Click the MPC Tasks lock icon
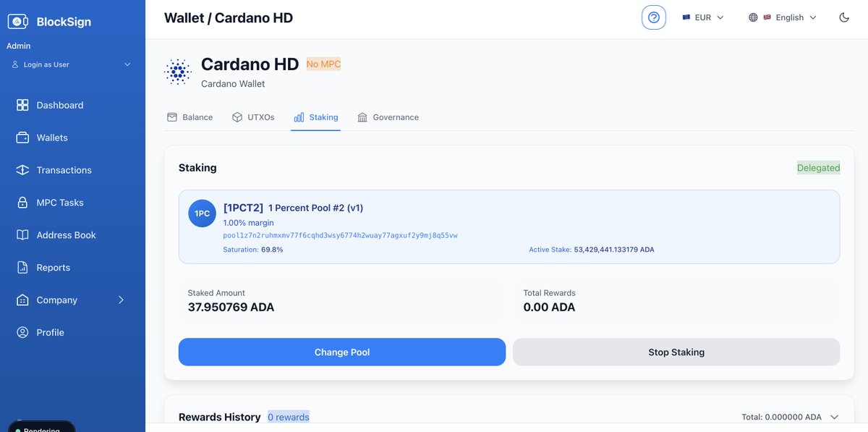The width and height of the screenshot is (868, 432). click(x=22, y=203)
